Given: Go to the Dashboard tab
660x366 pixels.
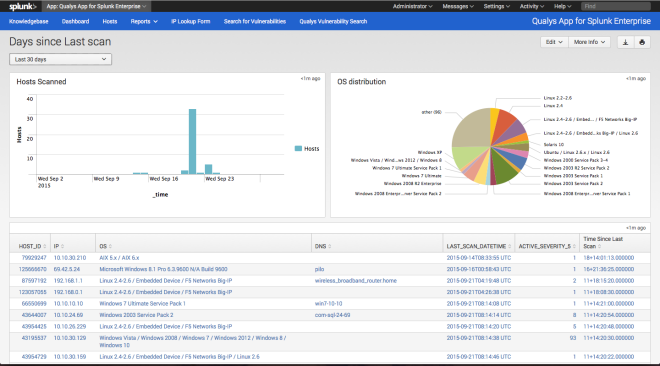Looking at the screenshot, I should tap(75, 21).
